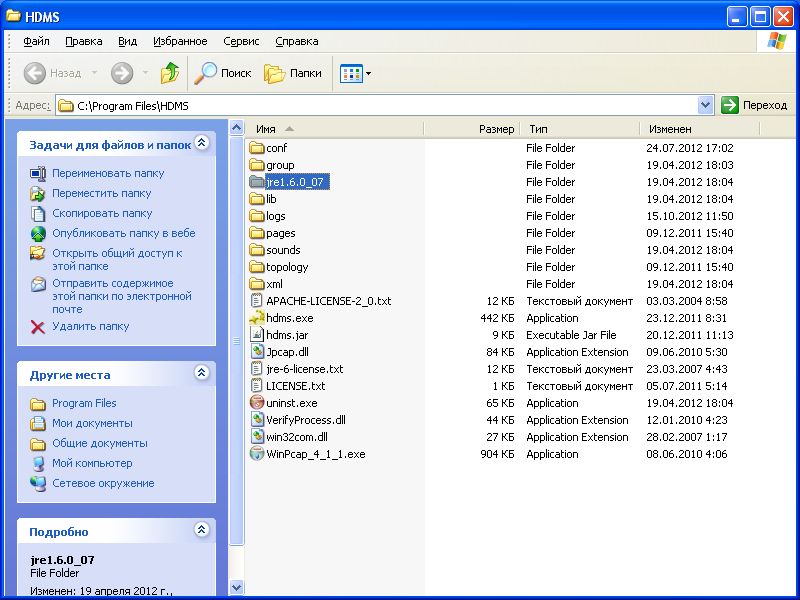Go up one folder level icon
This screenshot has width=800, height=600.
tap(170, 73)
